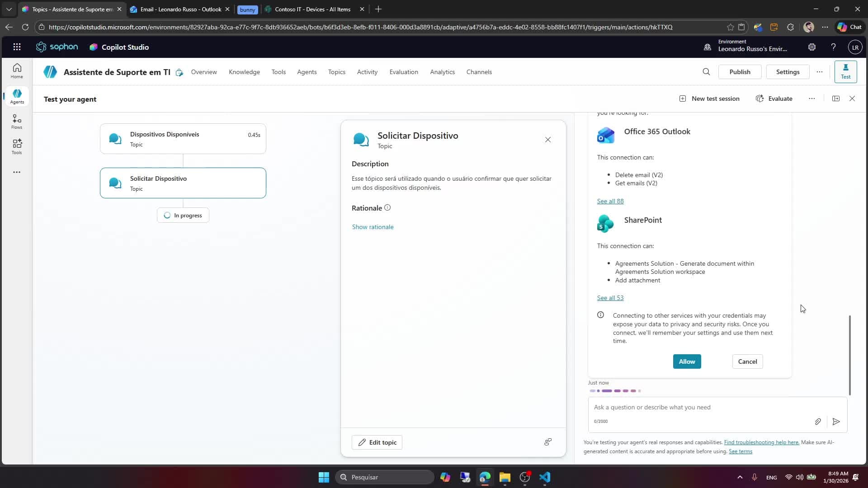Toggle the Test panel button

point(845,72)
